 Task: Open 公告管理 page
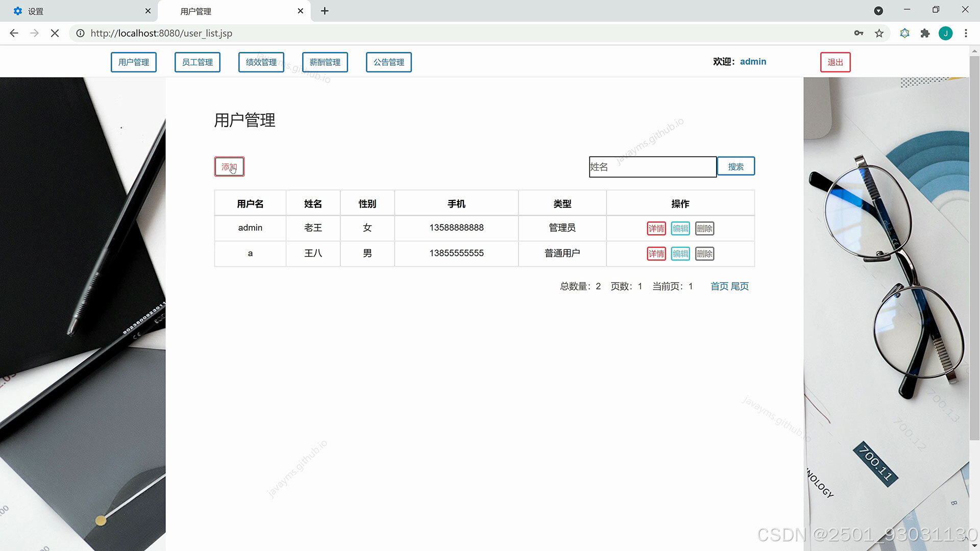coord(389,62)
